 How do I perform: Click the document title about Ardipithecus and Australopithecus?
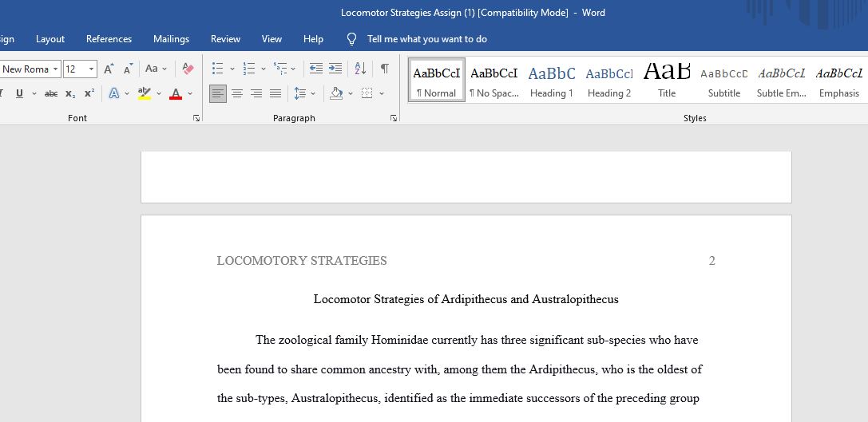click(x=466, y=299)
